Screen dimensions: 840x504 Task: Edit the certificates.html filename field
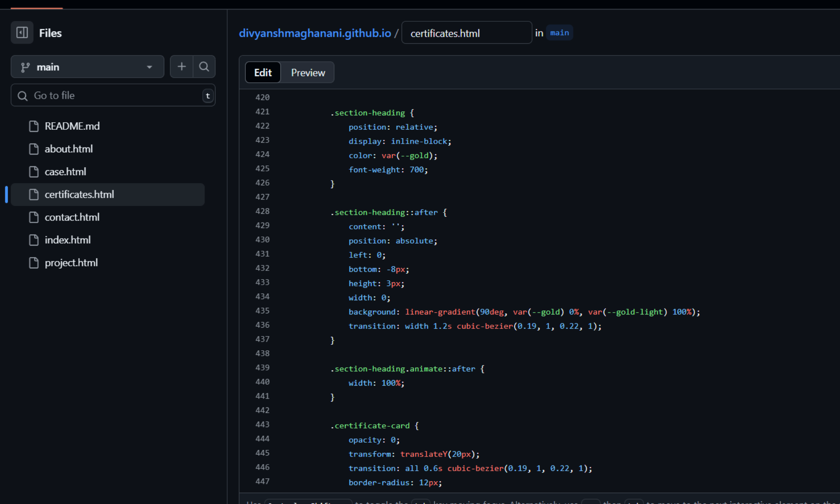(466, 33)
